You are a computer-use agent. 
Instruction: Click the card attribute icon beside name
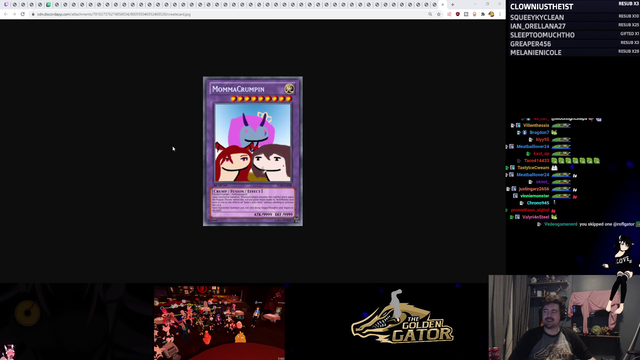tap(289, 89)
